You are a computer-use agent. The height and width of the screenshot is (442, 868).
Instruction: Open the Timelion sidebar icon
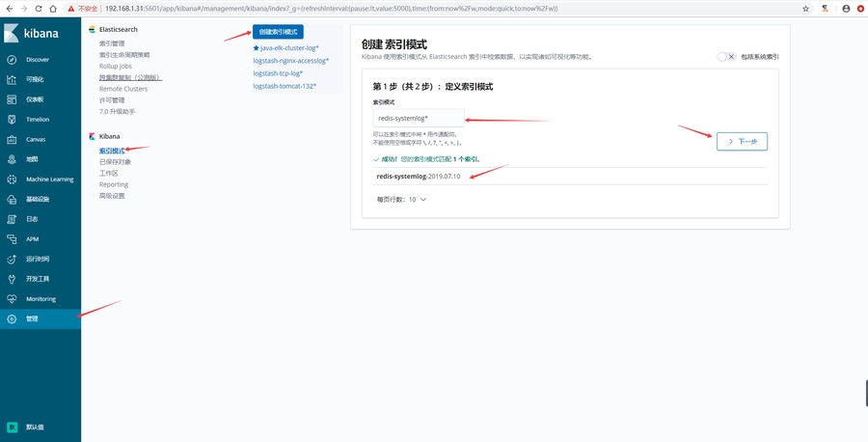(12, 119)
